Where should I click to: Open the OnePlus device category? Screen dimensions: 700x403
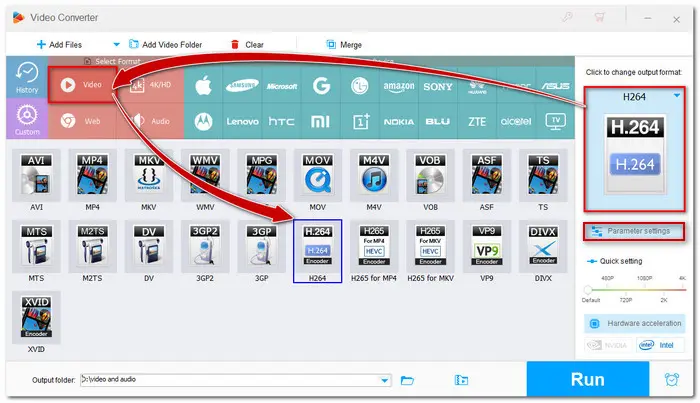pos(359,121)
